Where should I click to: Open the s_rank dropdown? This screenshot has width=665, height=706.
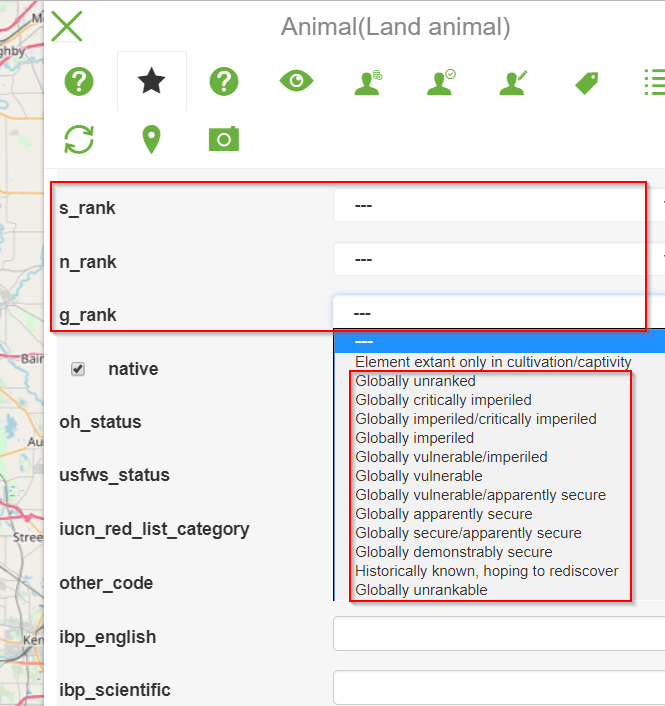(x=499, y=205)
